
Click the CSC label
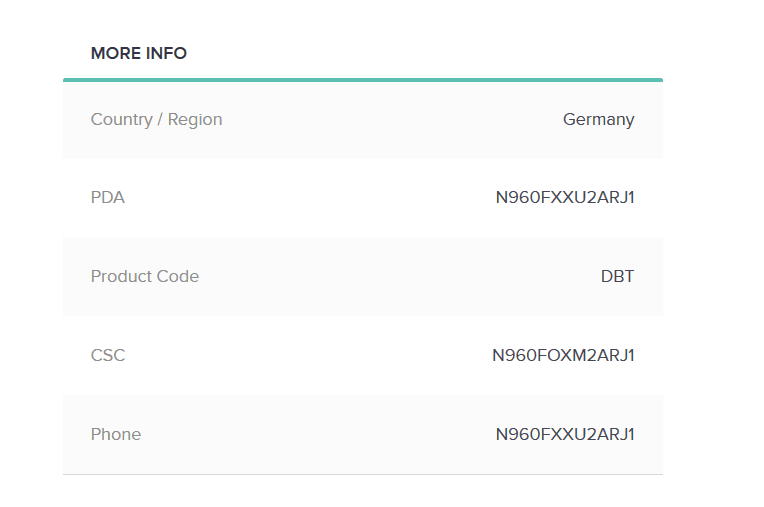(108, 355)
